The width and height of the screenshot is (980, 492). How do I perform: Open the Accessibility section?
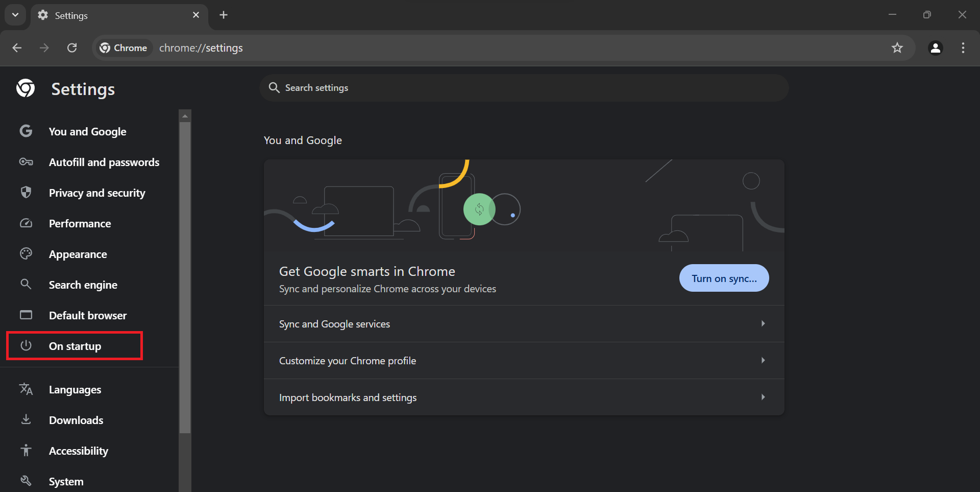pos(79,451)
